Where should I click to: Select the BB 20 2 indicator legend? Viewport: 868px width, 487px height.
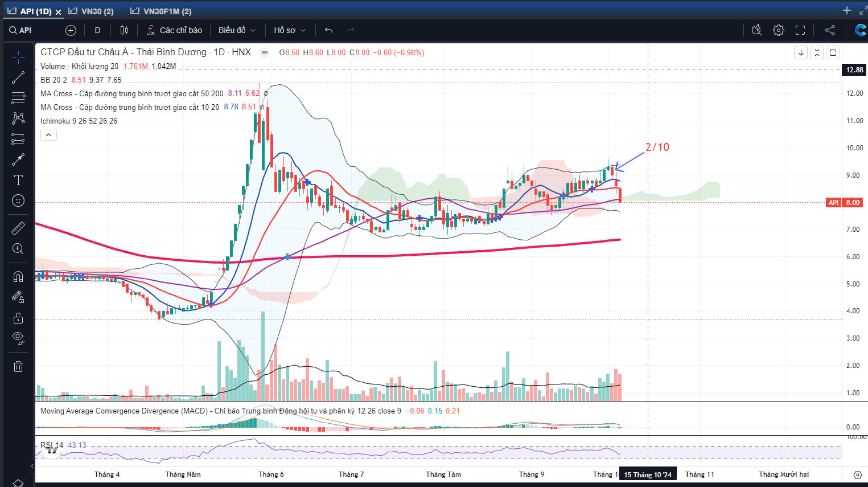pos(54,80)
